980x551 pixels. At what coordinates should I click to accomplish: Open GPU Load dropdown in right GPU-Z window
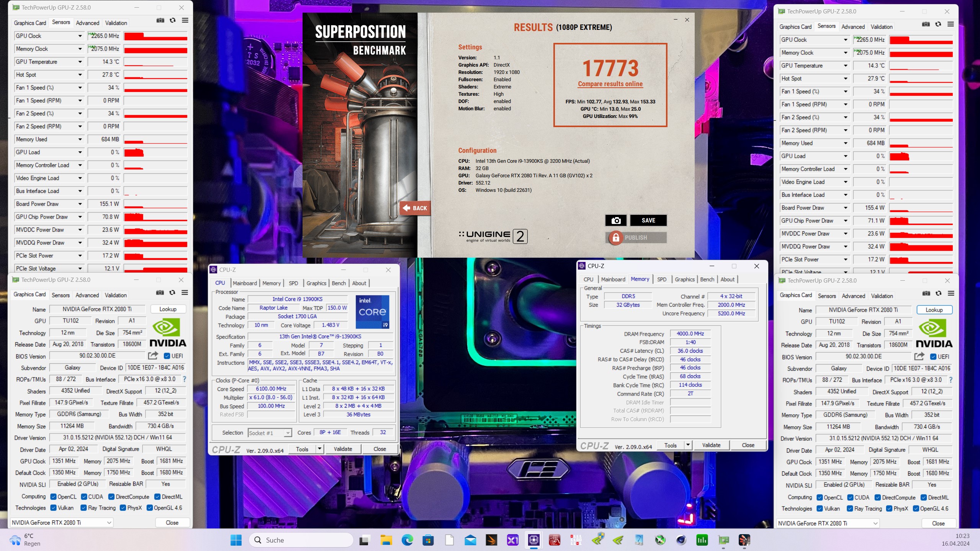(x=846, y=156)
